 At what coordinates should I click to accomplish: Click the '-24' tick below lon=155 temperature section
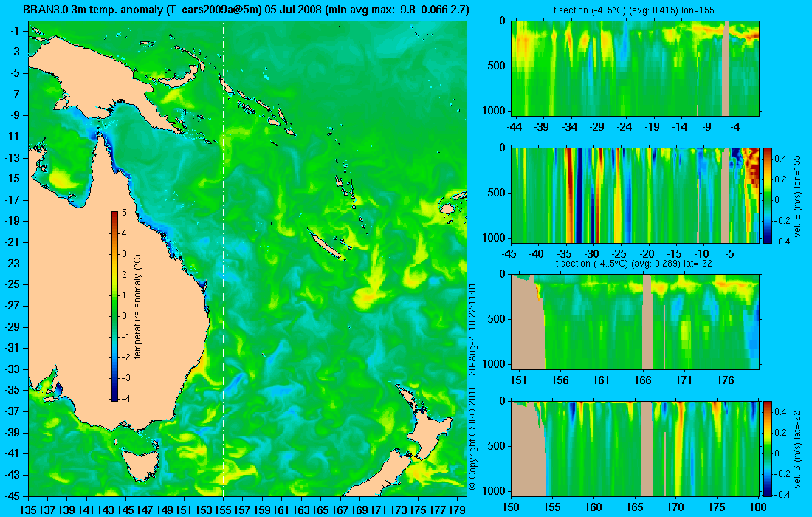point(625,127)
